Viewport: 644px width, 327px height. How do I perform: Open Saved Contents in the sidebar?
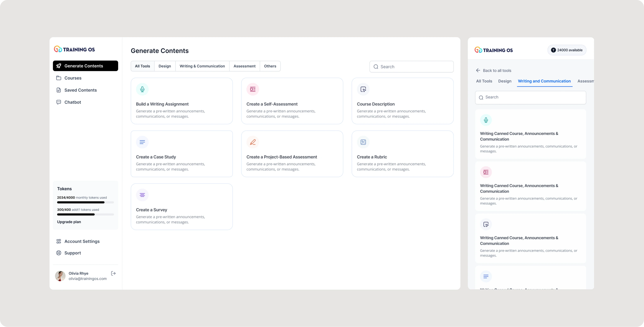tap(80, 90)
